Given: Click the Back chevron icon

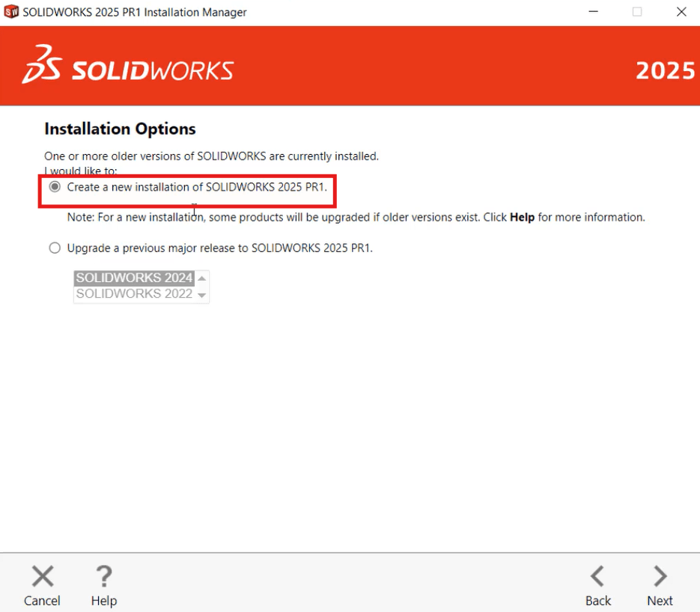Looking at the screenshot, I should 597,576.
